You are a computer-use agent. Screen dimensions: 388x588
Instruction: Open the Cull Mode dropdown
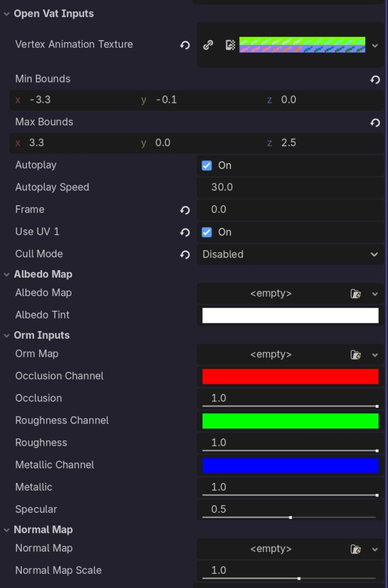pos(290,254)
